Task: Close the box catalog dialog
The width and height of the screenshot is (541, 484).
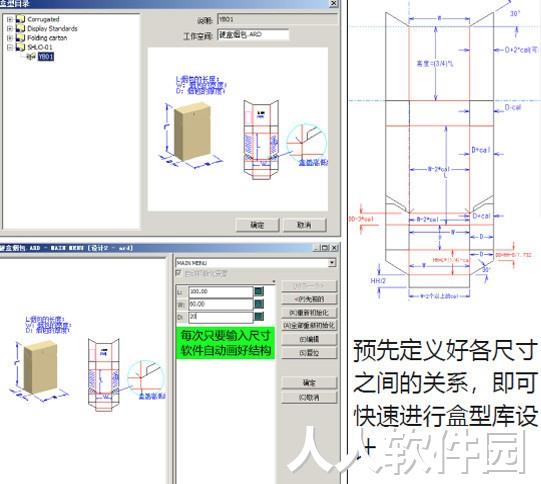Action: [333, 3]
